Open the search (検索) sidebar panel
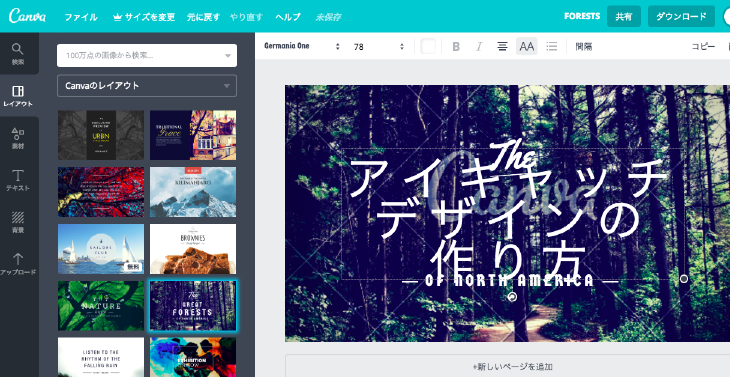This screenshot has height=377, width=730. [x=18, y=54]
